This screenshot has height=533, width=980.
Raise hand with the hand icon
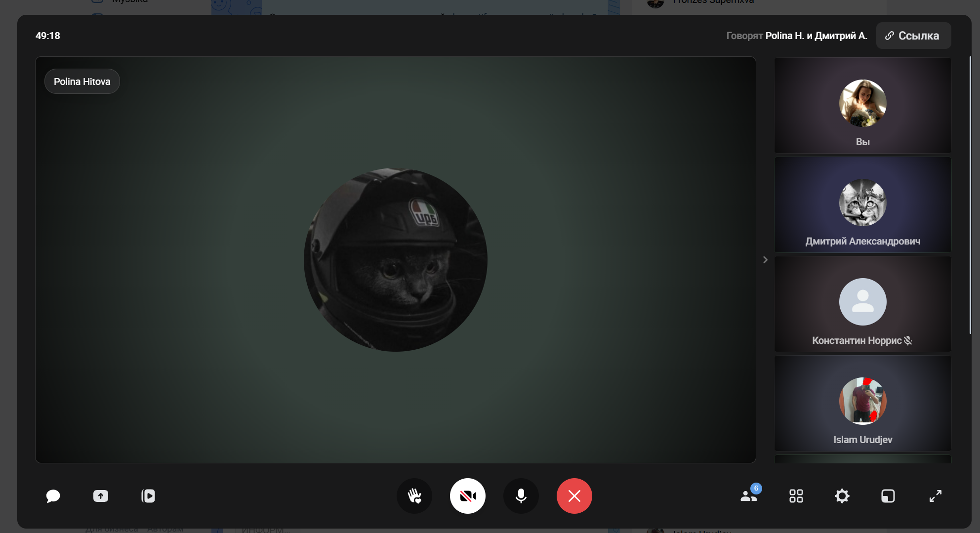click(414, 496)
